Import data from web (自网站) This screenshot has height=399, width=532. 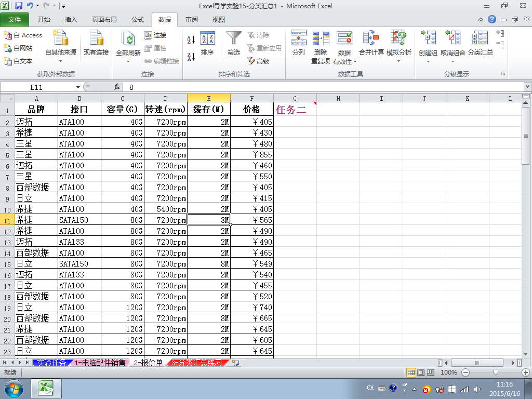point(18,48)
